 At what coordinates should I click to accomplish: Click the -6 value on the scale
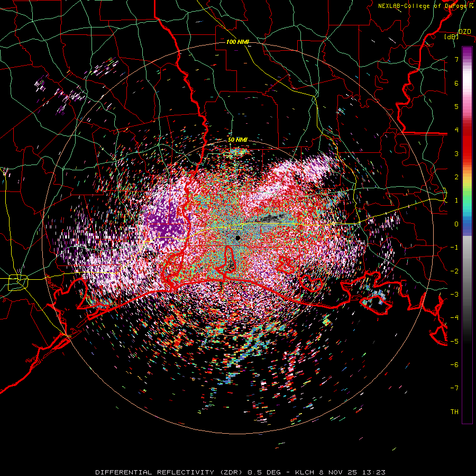coord(454,364)
